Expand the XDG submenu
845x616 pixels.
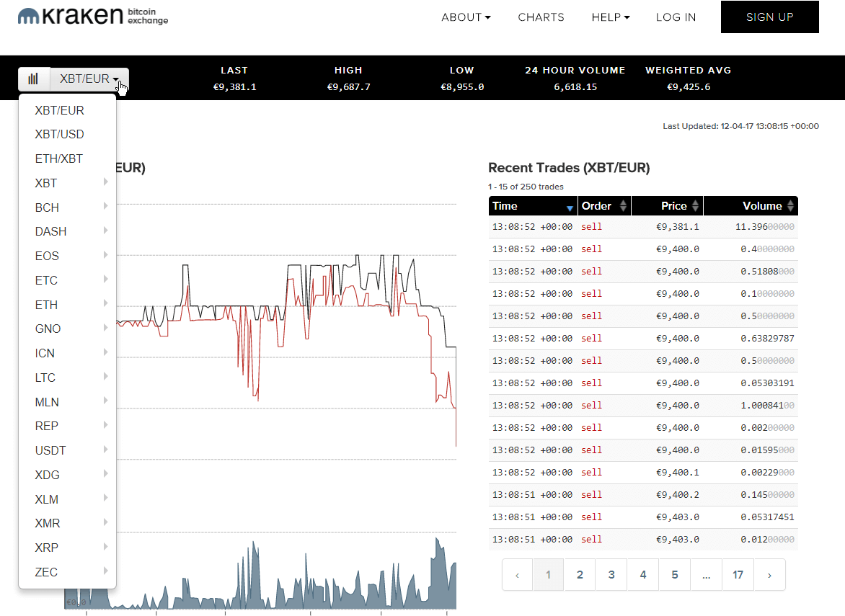coord(67,475)
